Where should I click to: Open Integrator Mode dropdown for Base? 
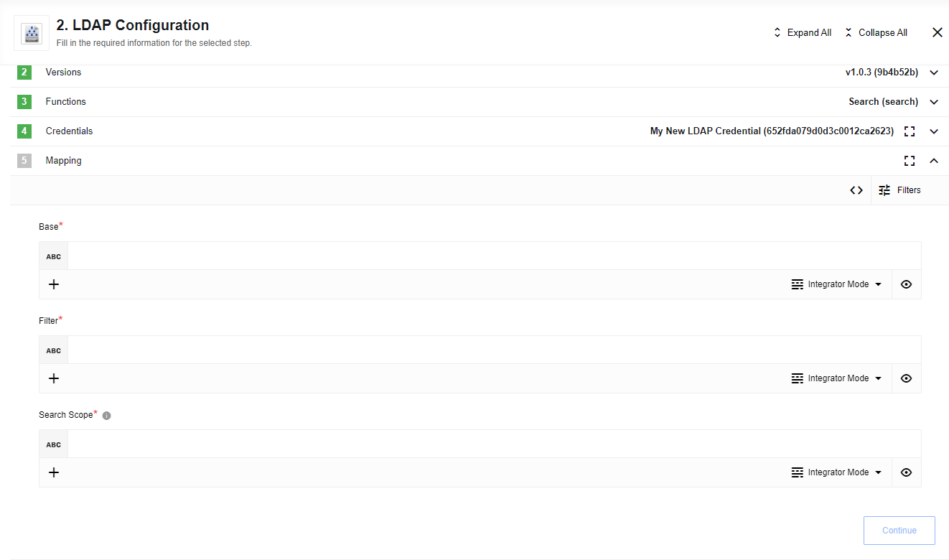[x=836, y=284]
